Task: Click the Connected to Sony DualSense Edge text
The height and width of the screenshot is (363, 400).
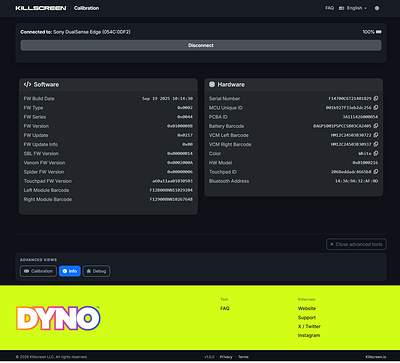Action: (x=75, y=32)
